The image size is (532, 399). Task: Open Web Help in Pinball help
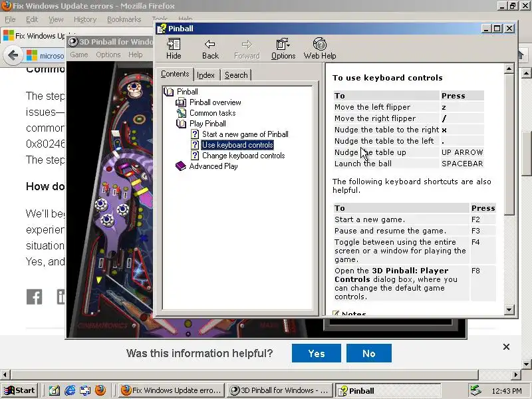tap(320, 49)
